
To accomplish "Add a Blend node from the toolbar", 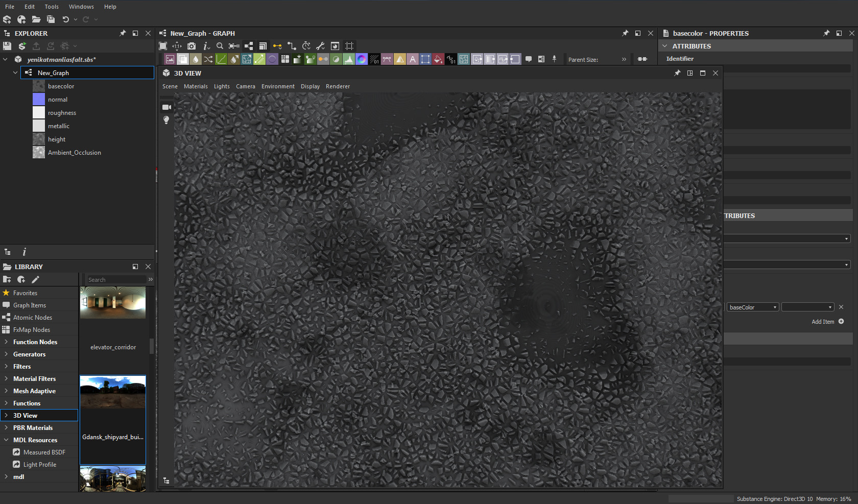I will click(x=183, y=59).
